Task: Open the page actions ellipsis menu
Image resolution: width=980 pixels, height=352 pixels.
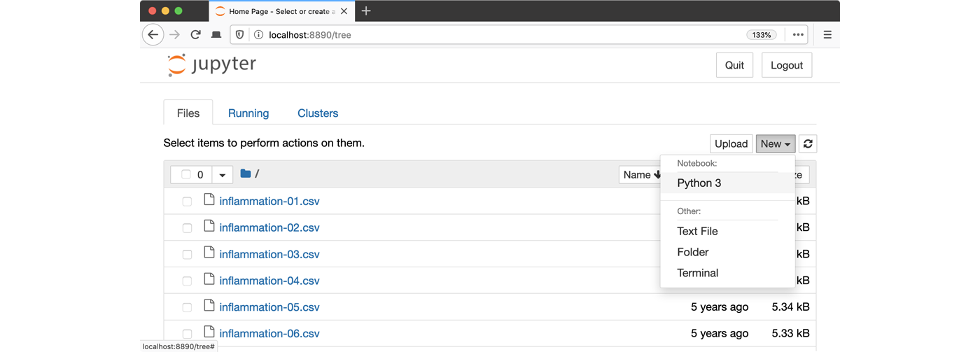Action: coord(797,34)
